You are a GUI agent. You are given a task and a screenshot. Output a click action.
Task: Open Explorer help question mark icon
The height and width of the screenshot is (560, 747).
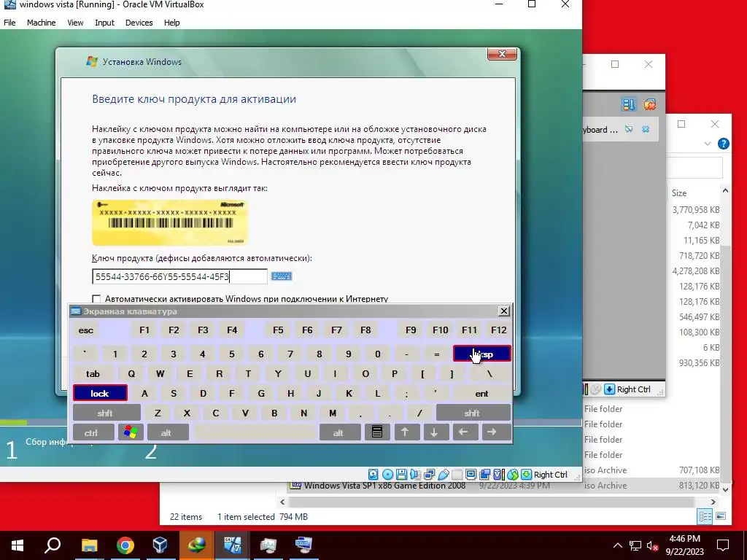[x=723, y=144]
